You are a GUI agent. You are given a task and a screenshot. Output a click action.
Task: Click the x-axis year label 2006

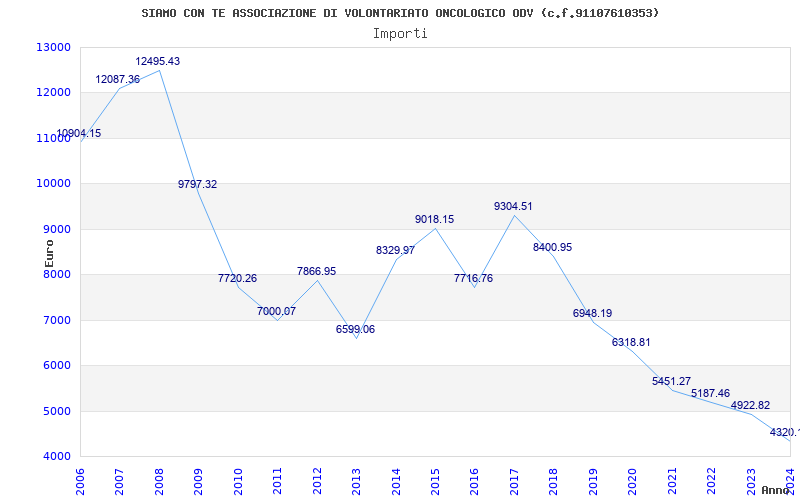tap(80, 481)
